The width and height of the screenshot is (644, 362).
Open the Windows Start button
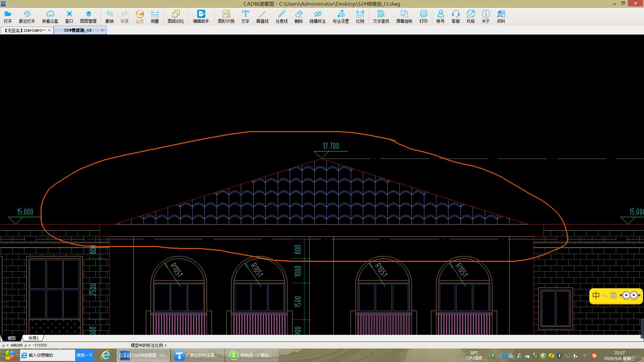[10, 355]
